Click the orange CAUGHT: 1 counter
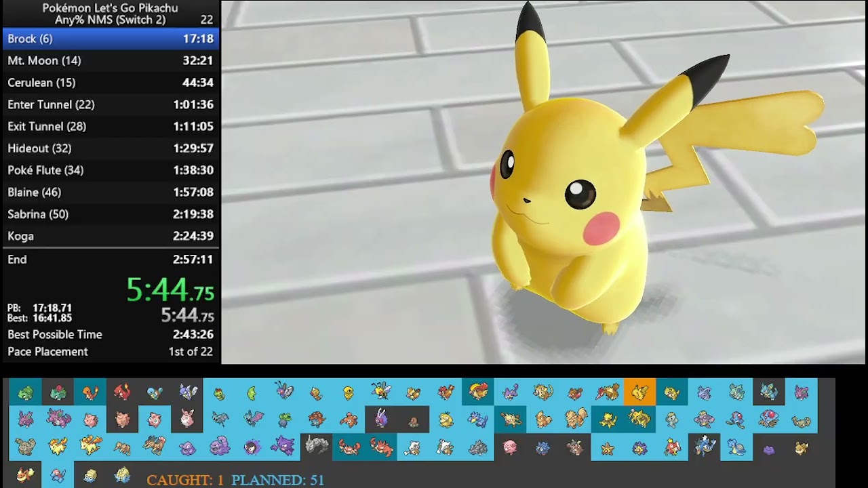The image size is (868, 488). point(185,480)
